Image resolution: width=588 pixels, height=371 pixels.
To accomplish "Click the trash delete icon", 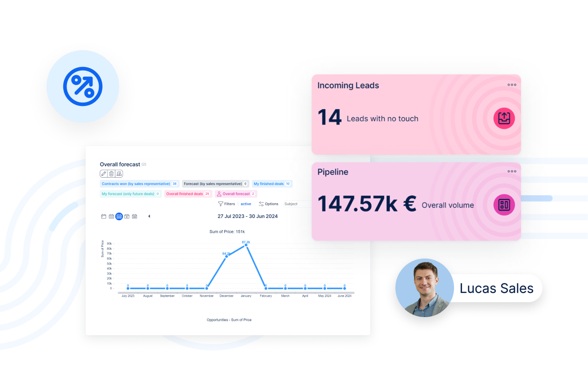I will click(x=112, y=173).
